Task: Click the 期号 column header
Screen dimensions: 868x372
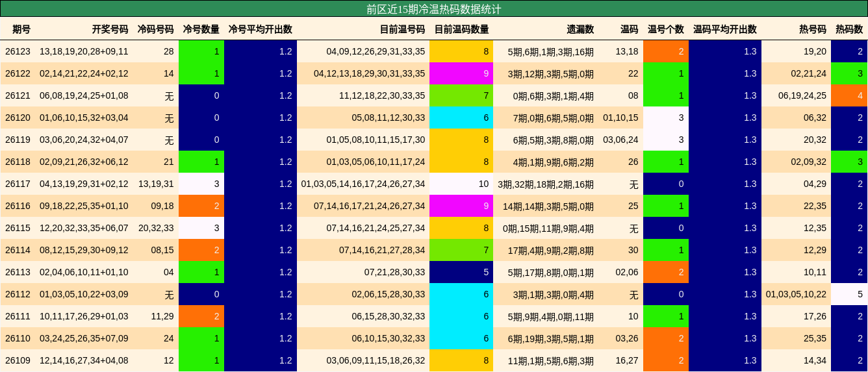Action: 21,29
